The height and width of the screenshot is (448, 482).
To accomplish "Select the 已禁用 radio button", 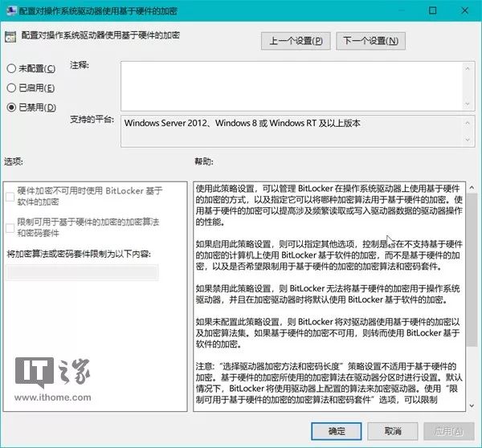I will tap(11, 107).
